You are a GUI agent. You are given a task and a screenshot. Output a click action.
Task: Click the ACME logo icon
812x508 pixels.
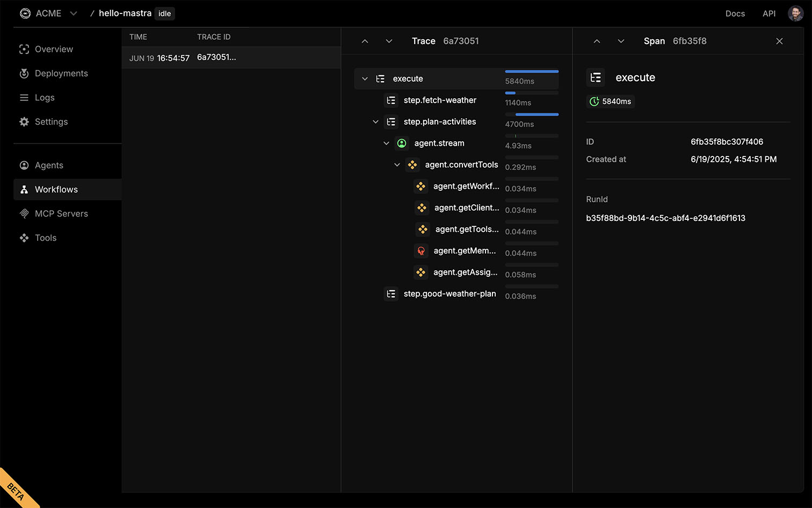[25, 13]
